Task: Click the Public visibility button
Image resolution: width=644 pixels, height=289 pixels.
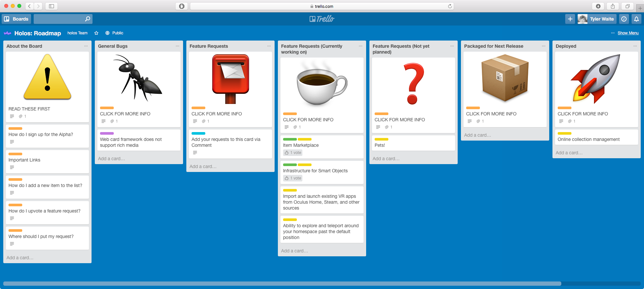Action: tap(114, 33)
